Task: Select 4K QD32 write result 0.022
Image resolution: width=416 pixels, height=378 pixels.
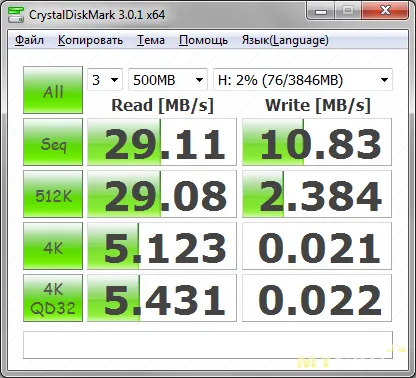Action: tap(317, 298)
